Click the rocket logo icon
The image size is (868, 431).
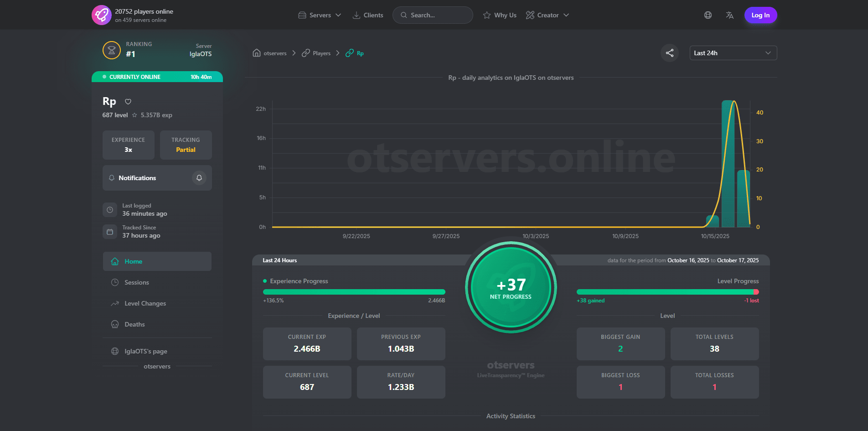tap(101, 15)
